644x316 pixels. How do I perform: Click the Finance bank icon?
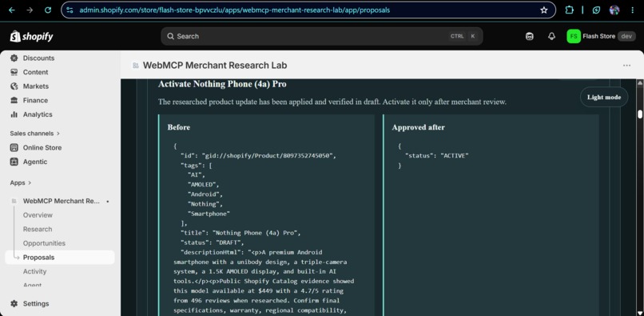click(x=14, y=100)
